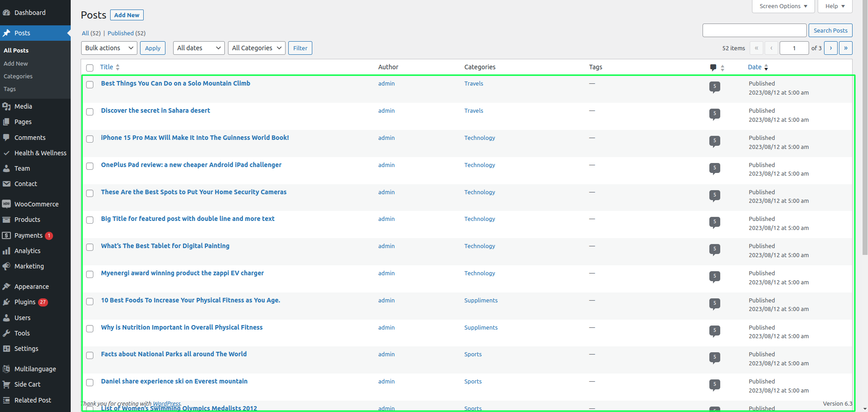Click the Appearance paintbrush icon
This screenshot has height=412, width=868.
(6, 287)
